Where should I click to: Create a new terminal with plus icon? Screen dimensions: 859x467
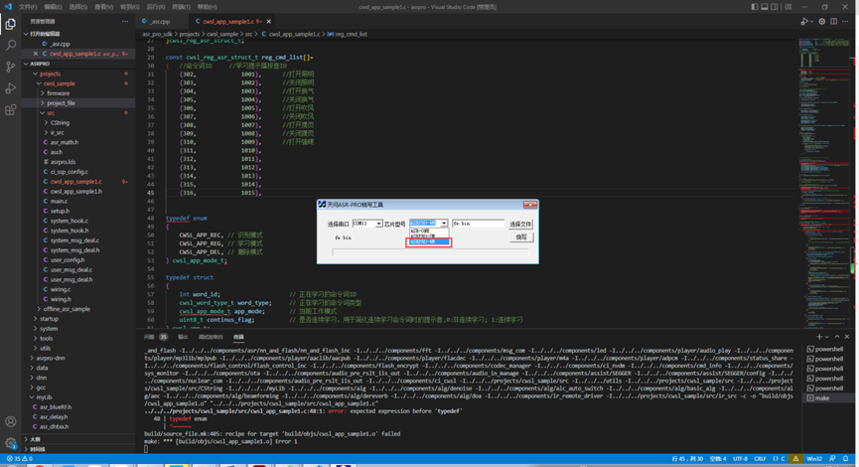pyautogui.click(x=819, y=337)
